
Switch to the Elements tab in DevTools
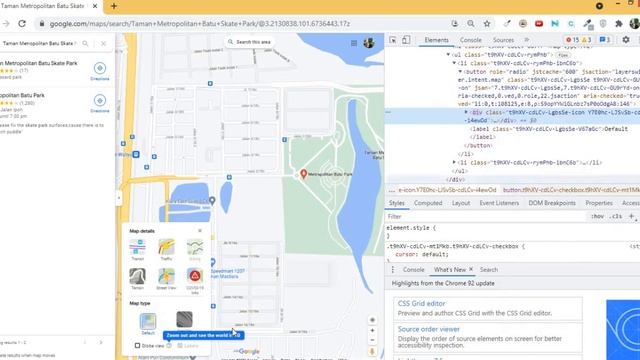pyautogui.click(x=436, y=40)
